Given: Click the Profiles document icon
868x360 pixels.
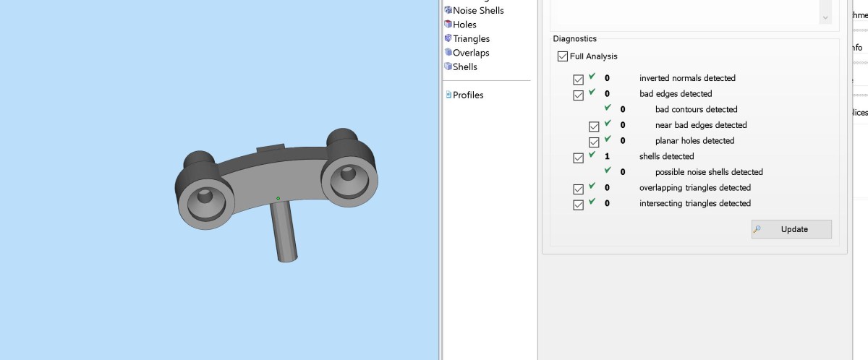Looking at the screenshot, I should point(448,95).
